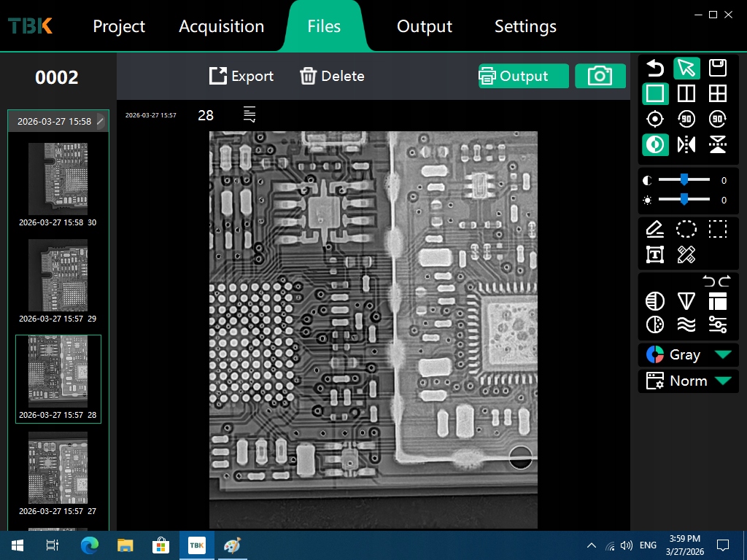
Task: Click the save floppy disk icon
Action: (x=718, y=68)
